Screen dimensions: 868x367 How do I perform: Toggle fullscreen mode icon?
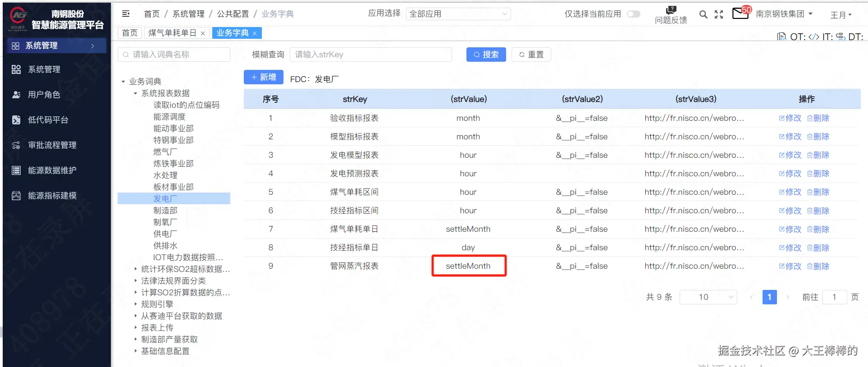click(719, 14)
